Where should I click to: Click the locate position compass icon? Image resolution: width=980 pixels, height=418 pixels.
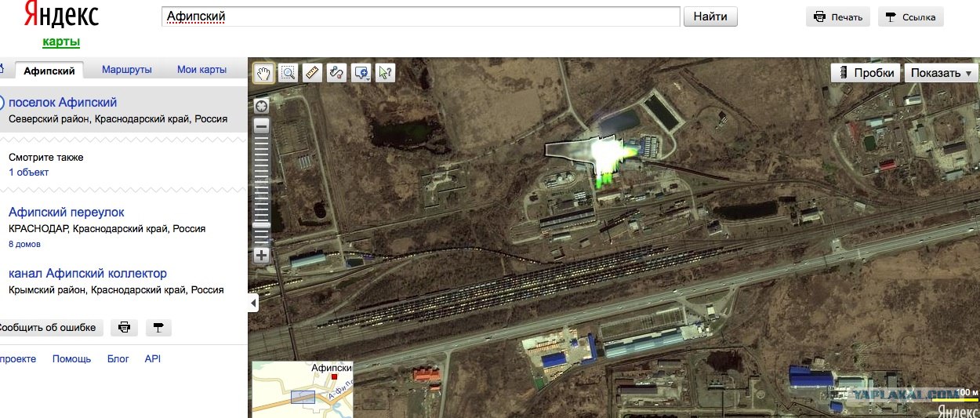[262, 106]
